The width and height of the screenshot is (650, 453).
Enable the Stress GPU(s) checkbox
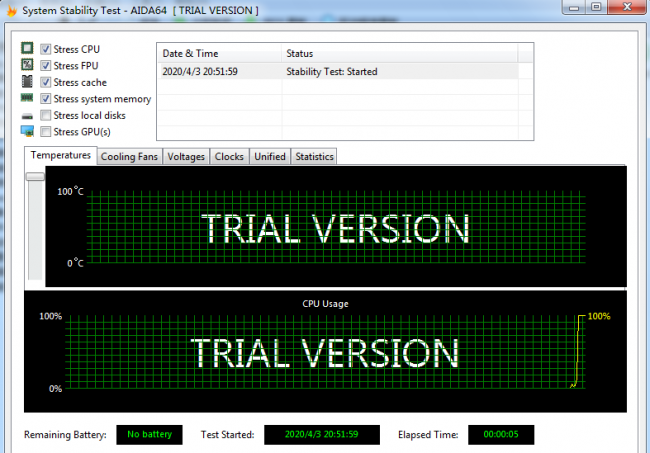click(x=46, y=132)
